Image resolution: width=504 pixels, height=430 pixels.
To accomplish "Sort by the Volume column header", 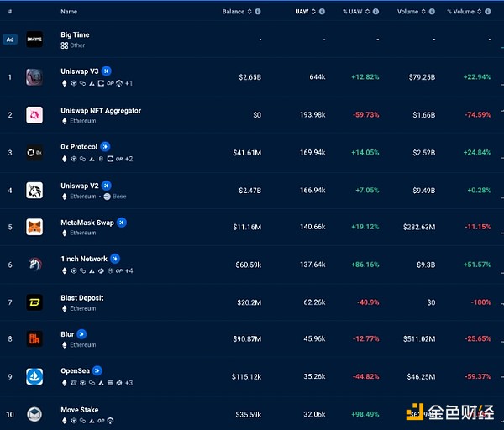I will tap(408, 12).
